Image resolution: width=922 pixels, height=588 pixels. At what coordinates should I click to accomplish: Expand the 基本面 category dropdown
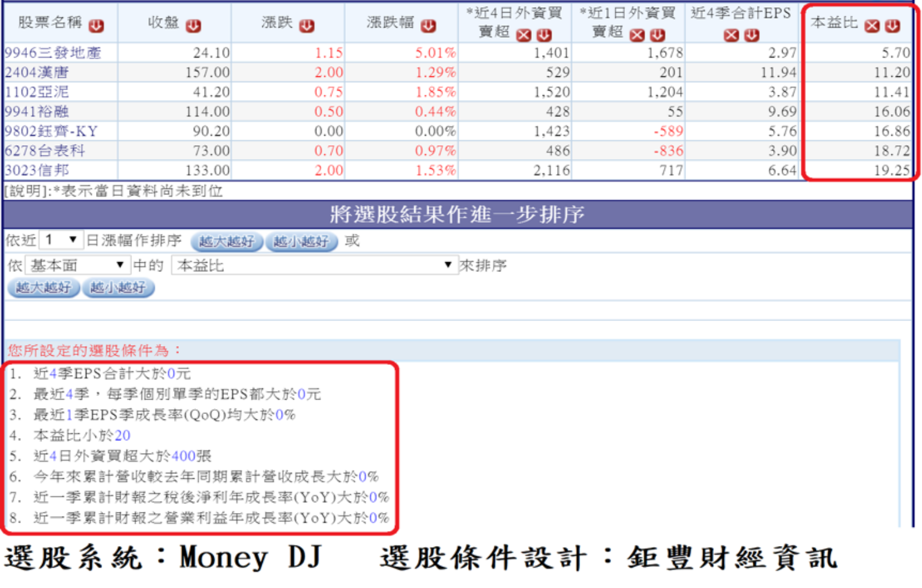pyautogui.click(x=77, y=265)
